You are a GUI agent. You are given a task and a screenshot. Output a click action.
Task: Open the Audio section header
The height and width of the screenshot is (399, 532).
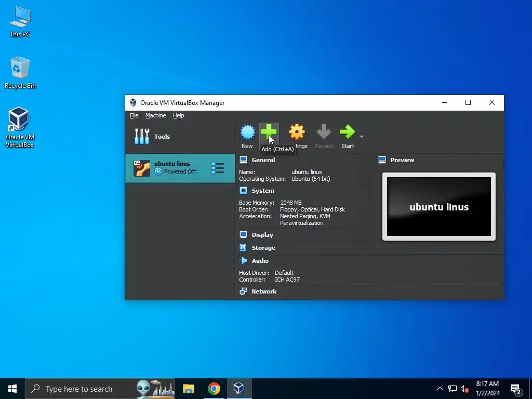[x=260, y=261]
